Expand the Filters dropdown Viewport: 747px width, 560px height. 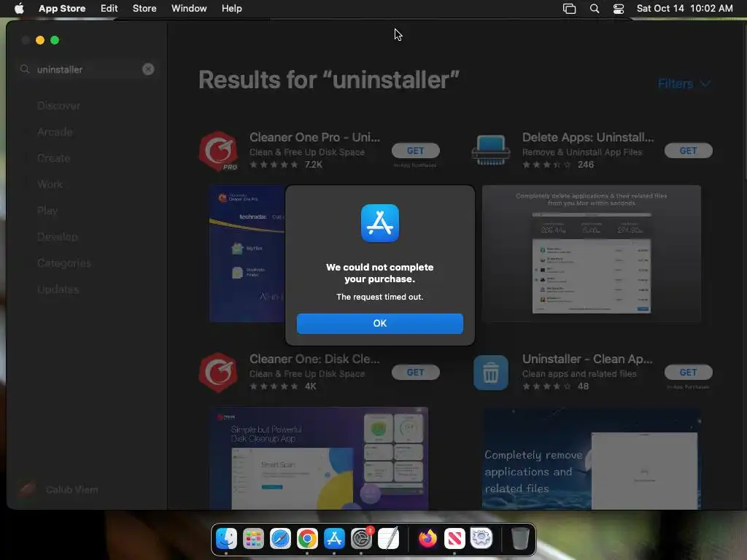[684, 84]
